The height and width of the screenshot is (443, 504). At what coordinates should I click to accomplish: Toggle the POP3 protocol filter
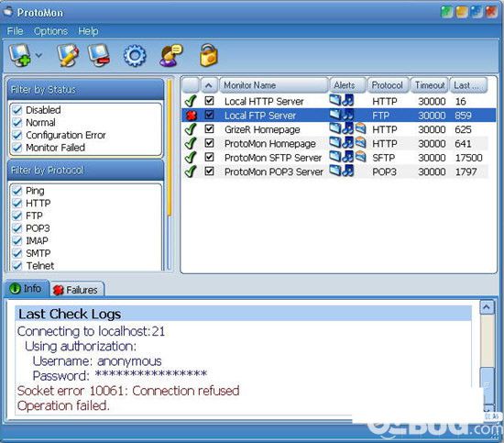[16, 228]
